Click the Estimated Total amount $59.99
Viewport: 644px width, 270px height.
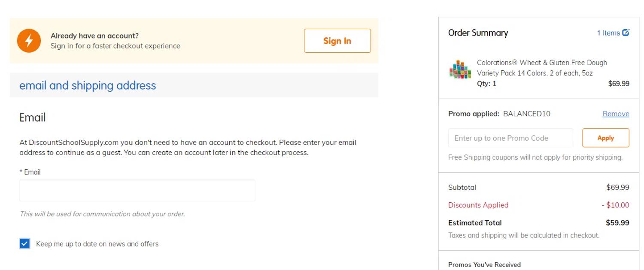coord(617,223)
